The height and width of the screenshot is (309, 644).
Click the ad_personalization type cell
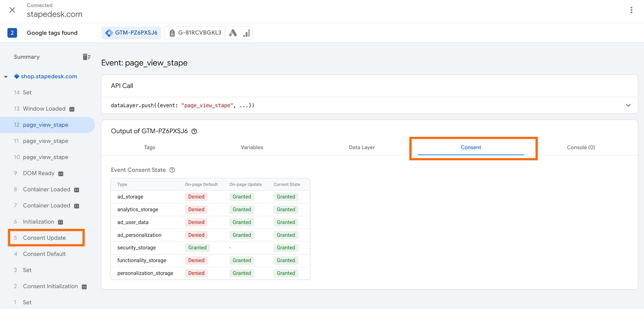(139, 235)
